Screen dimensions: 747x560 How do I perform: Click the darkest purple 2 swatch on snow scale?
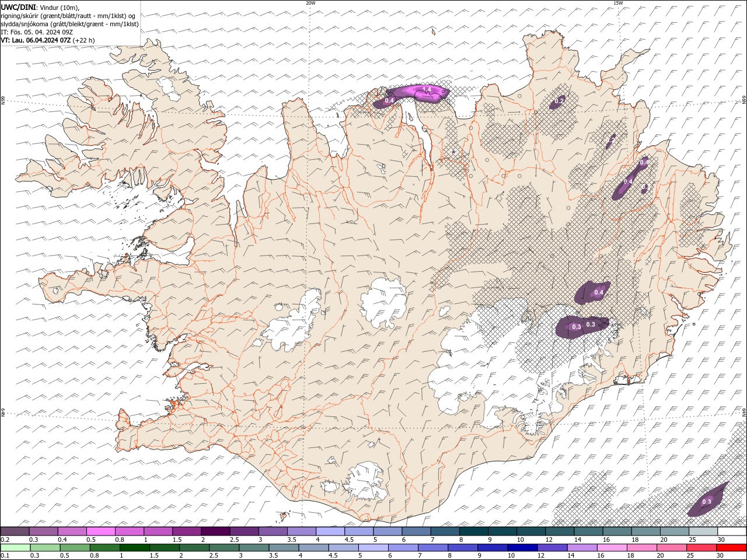(215, 531)
